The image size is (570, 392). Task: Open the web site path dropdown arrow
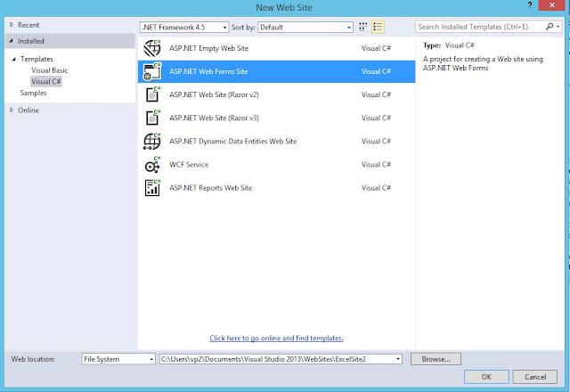pos(398,359)
